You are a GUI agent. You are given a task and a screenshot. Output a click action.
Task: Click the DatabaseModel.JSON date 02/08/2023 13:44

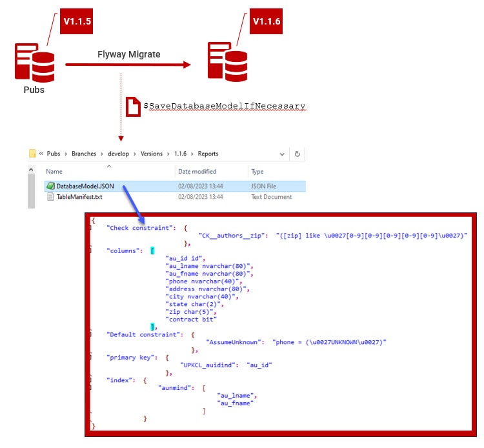tap(200, 186)
